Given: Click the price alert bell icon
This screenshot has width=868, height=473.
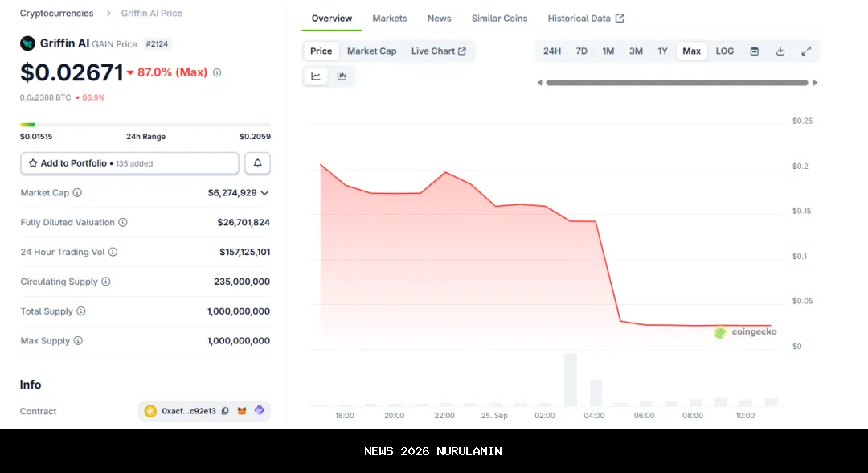Looking at the screenshot, I should (x=257, y=163).
